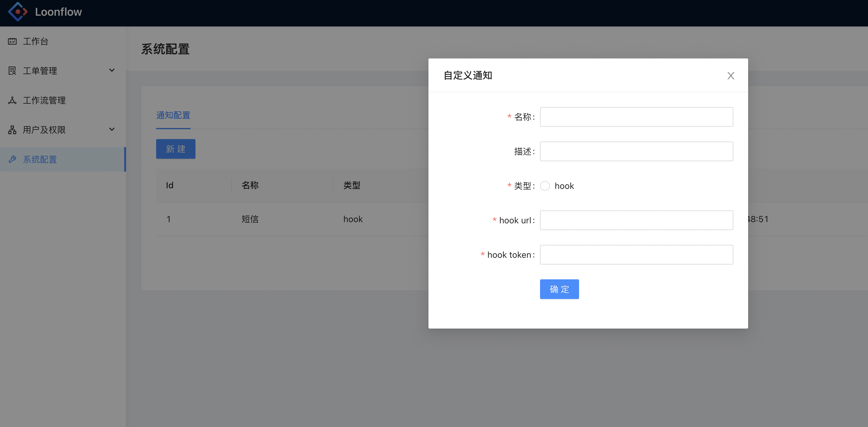Click the Loonflow logo icon
The image size is (868, 427).
[18, 12]
